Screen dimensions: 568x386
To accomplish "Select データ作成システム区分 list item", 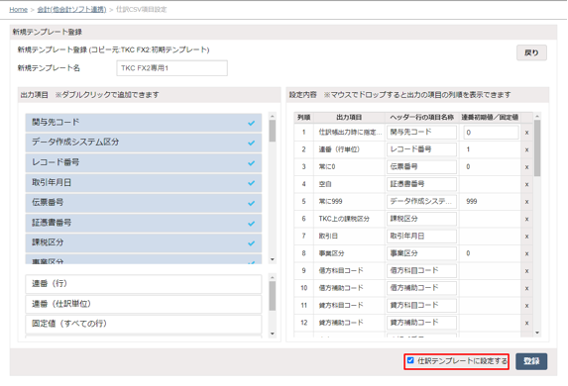I will [143, 142].
